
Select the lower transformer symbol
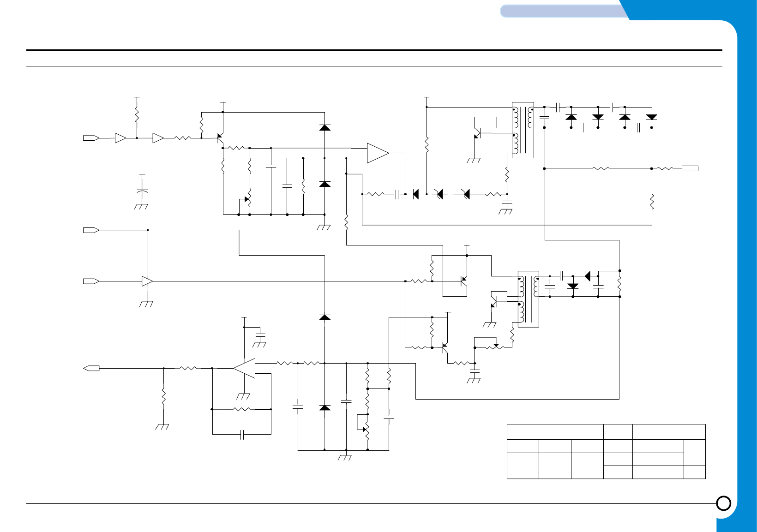tap(529, 299)
